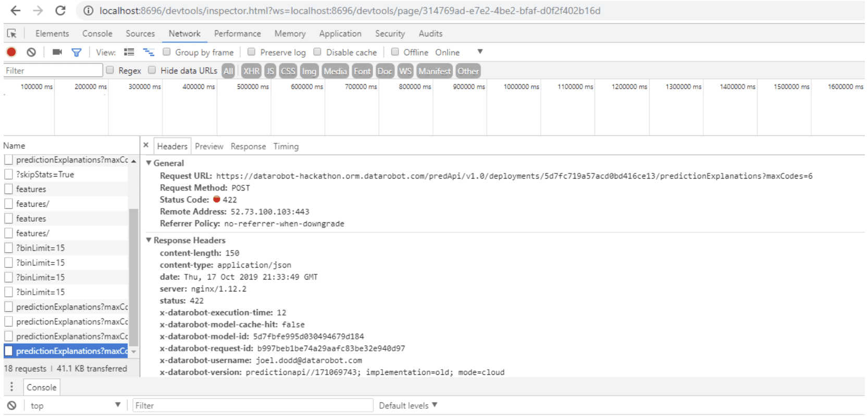Filter requests by Media type
Image resolution: width=868 pixels, height=417 pixels.
pyautogui.click(x=335, y=71)
